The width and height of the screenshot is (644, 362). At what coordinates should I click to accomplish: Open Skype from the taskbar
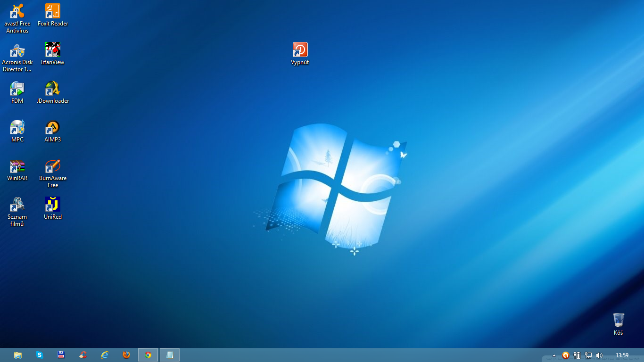(x=40, y=355)
